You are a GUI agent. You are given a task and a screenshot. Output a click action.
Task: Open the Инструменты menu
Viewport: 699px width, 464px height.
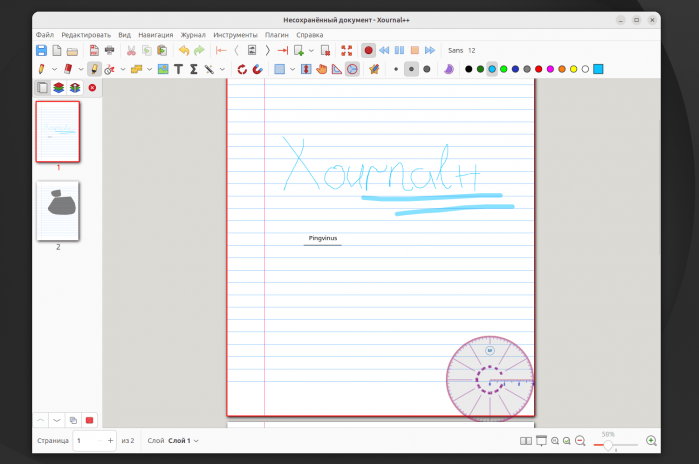point(235,35)
